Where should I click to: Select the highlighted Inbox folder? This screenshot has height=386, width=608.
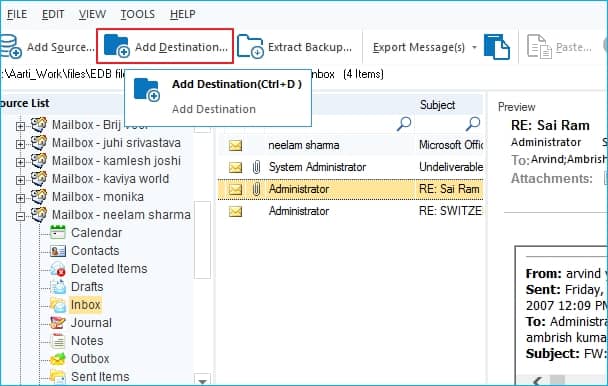coord(85,305)
